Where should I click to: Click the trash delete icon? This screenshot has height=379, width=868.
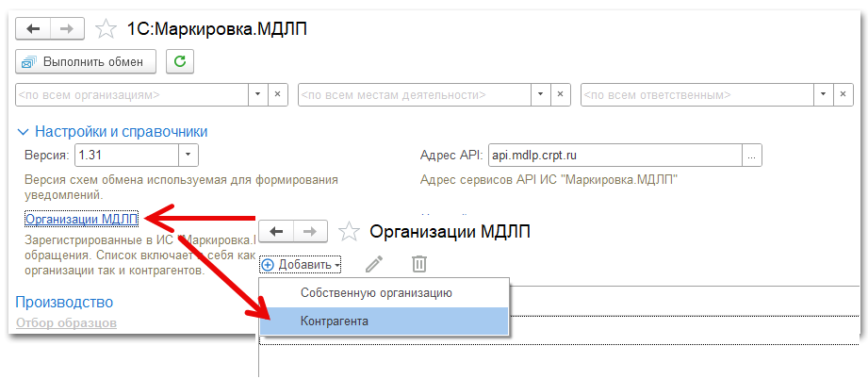tap(419, 264)
